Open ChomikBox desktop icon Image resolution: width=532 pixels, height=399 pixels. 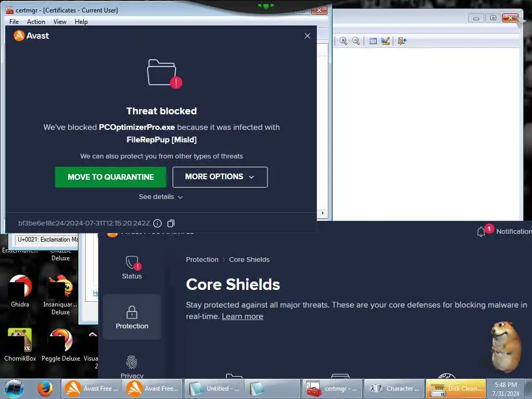[x=20, y=344]
